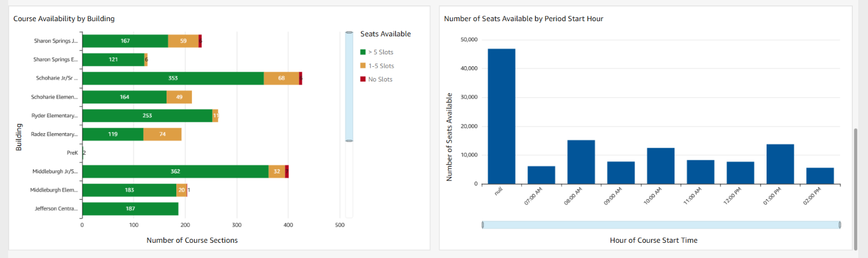868x258 pixels.
Task: Click the 'No Slots' legend label
Action: (x=380, y=79)
